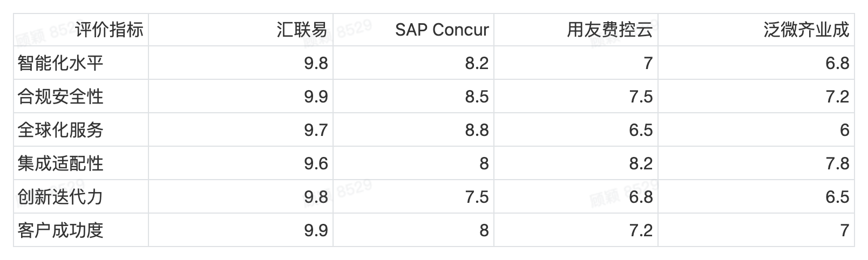Select 用友费控云's 合规安全性 score 7.5
Screen dimensions: 868x260
(641, 97)
